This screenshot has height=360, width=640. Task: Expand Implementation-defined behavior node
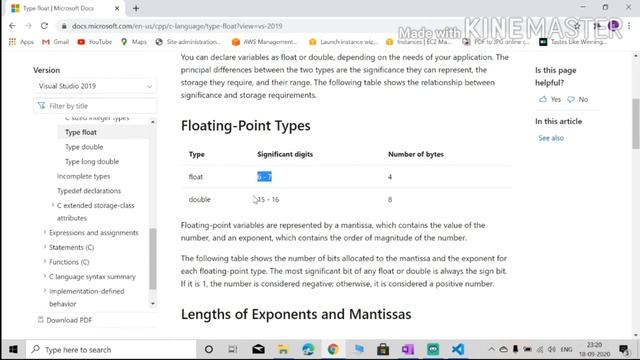pos(45,291)
